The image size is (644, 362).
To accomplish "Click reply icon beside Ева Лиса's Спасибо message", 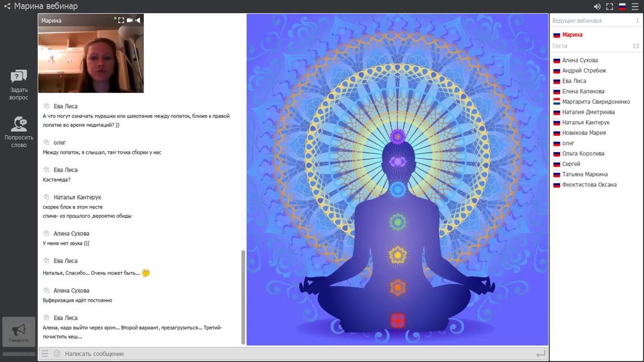I will (x=46, y=260).
